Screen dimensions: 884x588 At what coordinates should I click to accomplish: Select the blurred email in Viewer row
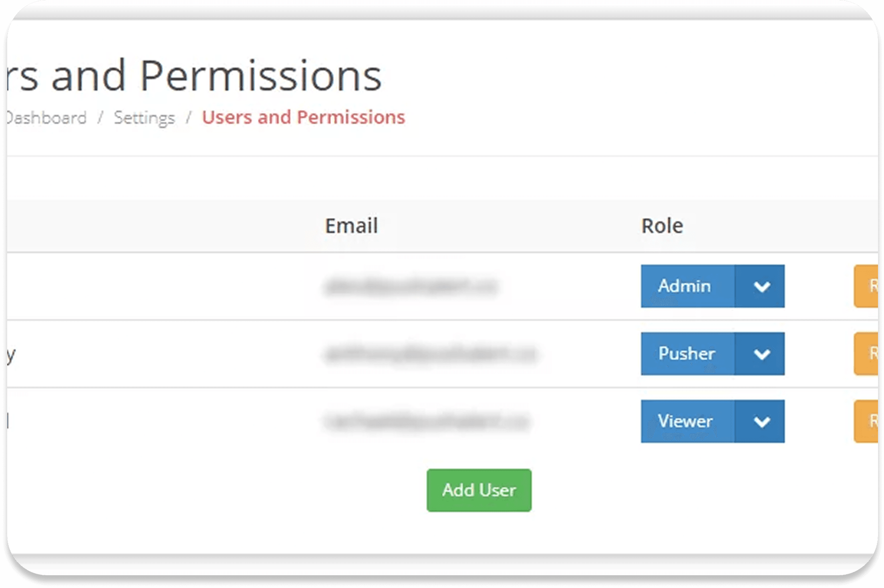tap(427, 421)
